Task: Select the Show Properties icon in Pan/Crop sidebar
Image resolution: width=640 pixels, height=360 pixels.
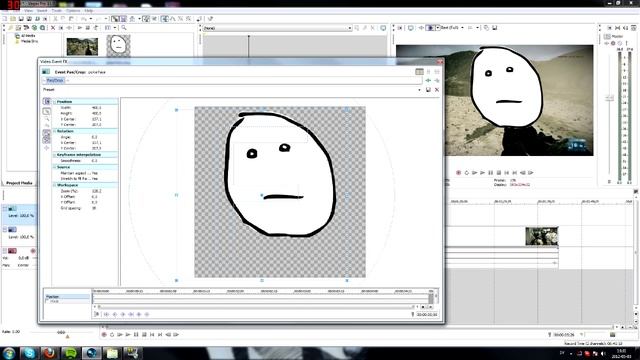Action: click(x=47, y=101)
